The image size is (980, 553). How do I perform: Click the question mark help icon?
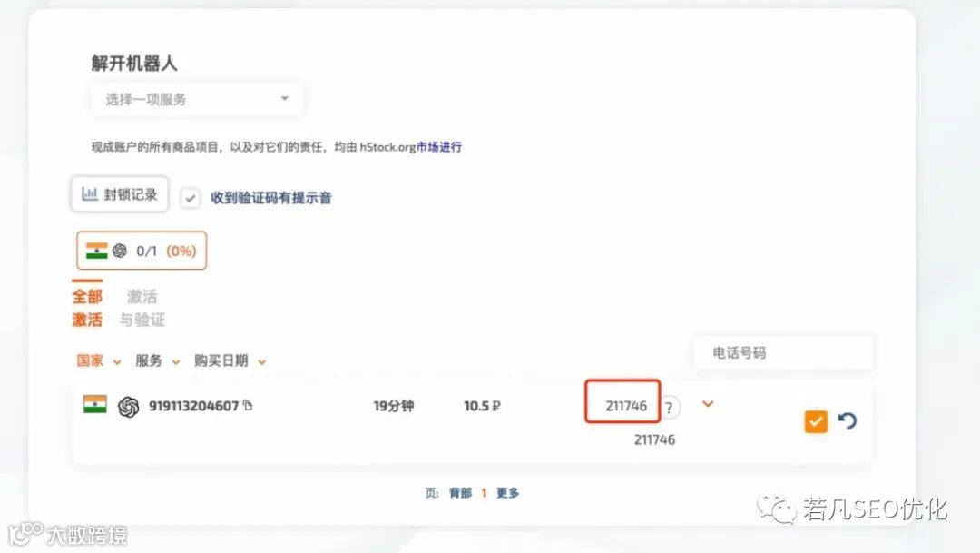(670, 408)
